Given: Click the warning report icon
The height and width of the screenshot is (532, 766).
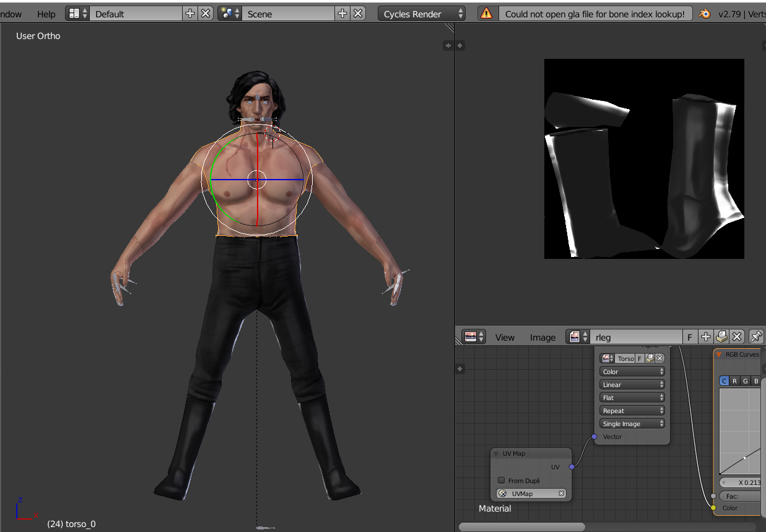Looking at the screenshot, I should (x=487, y=14).
